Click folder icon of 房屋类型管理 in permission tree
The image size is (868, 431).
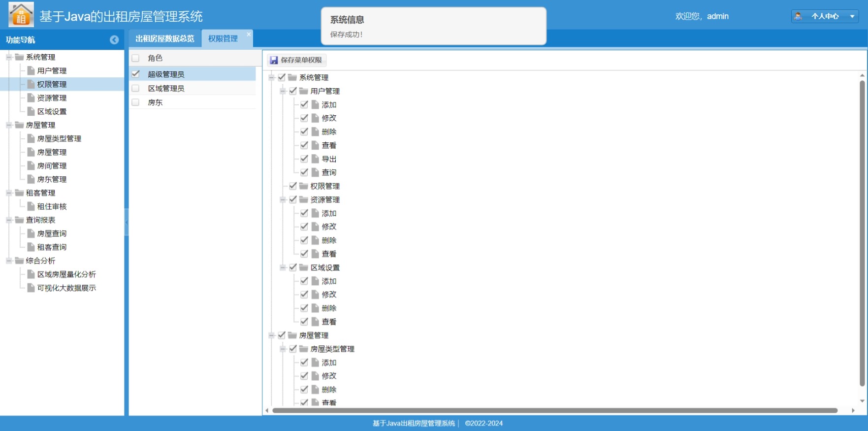pos(304,349)
